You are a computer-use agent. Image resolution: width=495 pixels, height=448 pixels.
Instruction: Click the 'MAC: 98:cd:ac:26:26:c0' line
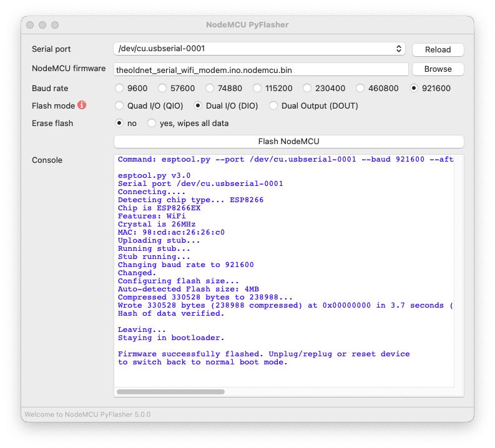[171, 232]
